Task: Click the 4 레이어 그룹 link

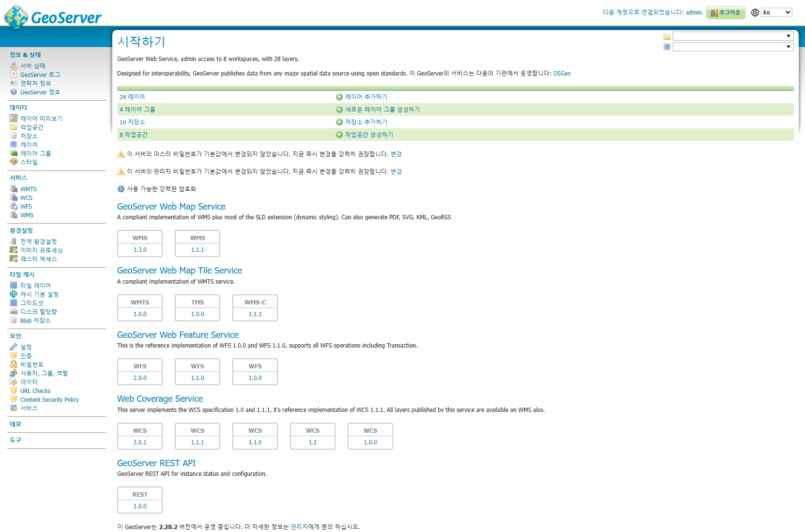Action: tap(137, 109)
